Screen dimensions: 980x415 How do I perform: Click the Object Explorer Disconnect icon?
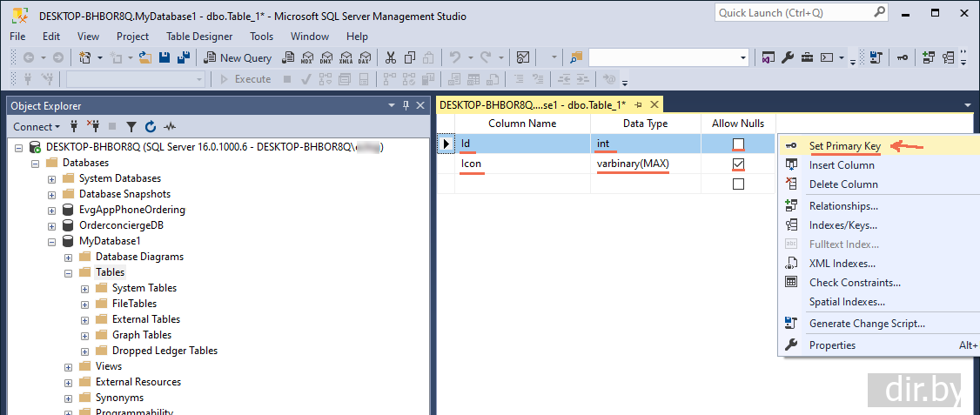coord(93,127)
